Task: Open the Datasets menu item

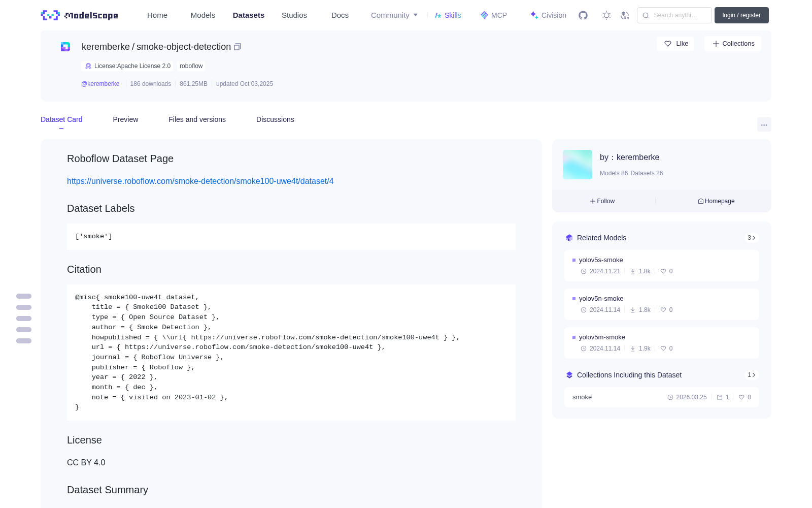Action: pyautogui.click(x=249, y=15)
